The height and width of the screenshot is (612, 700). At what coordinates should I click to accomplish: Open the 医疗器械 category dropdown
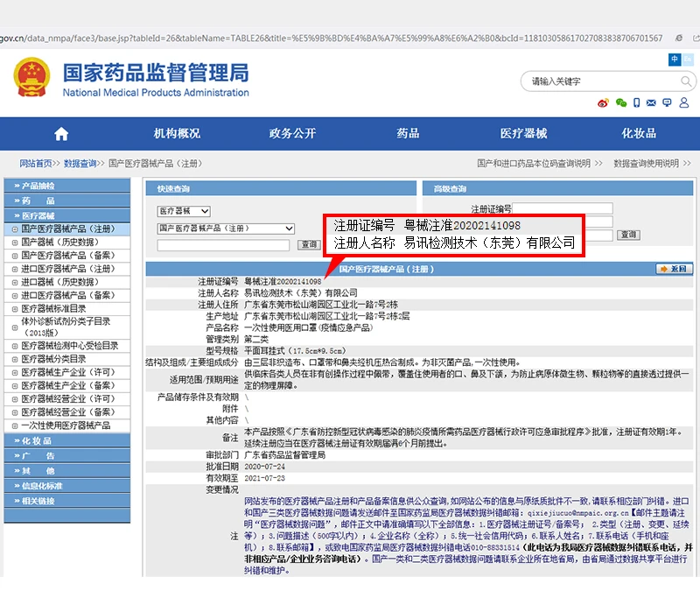(184, 211)
